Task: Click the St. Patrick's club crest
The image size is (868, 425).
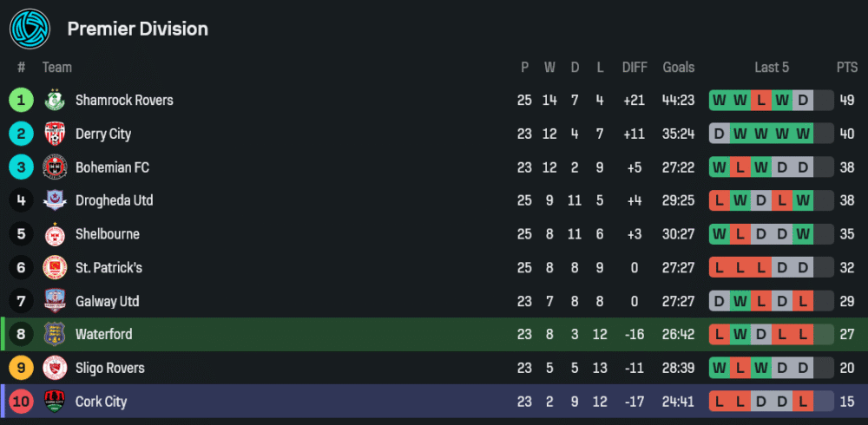Action: [55, 268]
